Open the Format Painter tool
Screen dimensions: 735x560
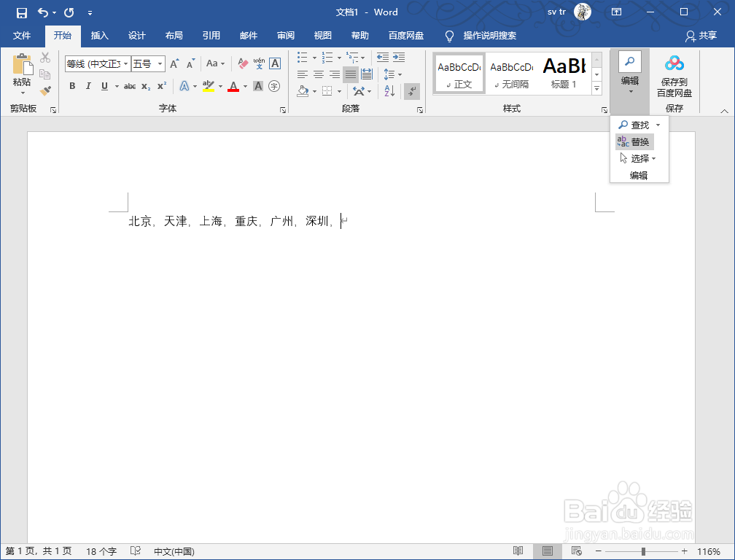44,90
